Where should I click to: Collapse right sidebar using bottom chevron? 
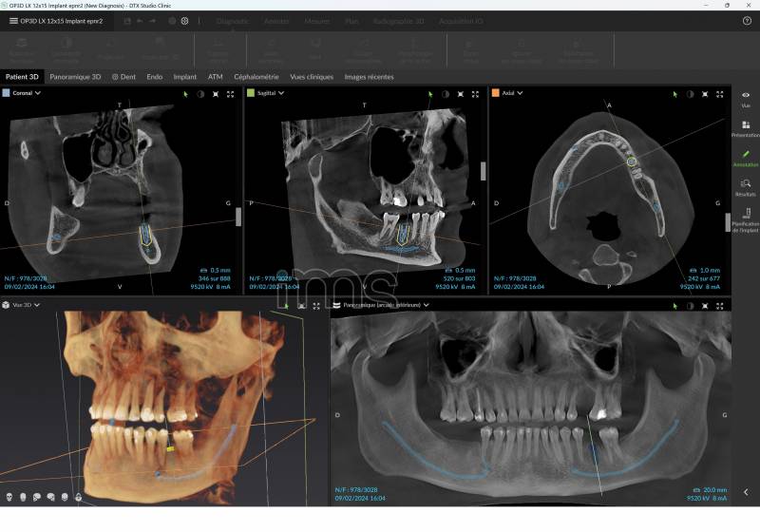point(746,492)
